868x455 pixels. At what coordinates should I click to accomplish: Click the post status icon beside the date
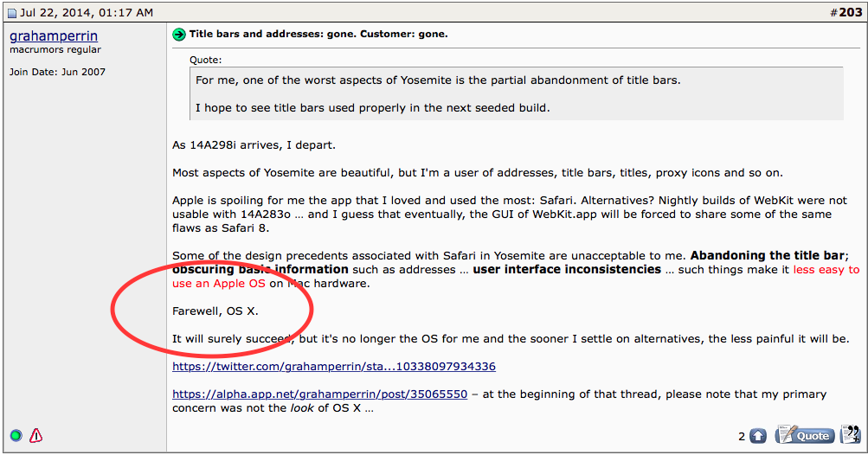pos(11,13)
